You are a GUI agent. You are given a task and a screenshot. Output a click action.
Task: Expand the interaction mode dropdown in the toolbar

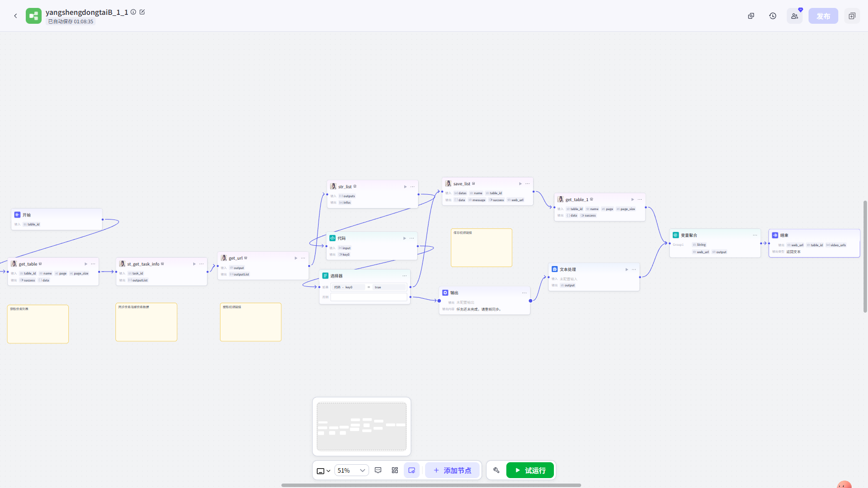click(324, 471)
